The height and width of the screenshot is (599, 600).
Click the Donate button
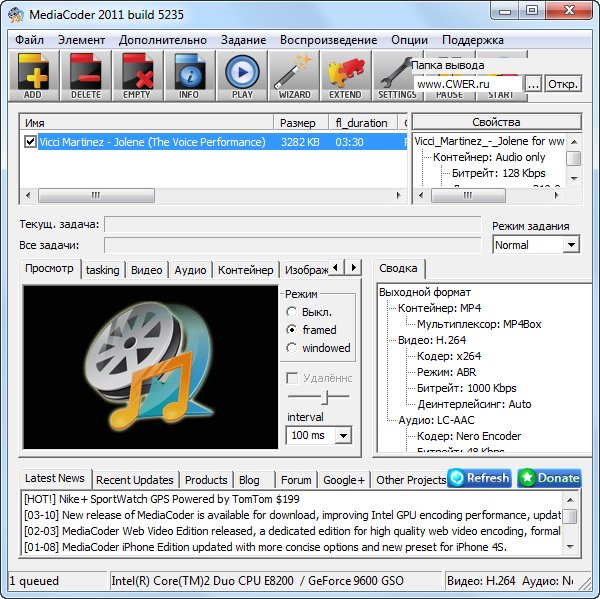click(x=549, y=478)
